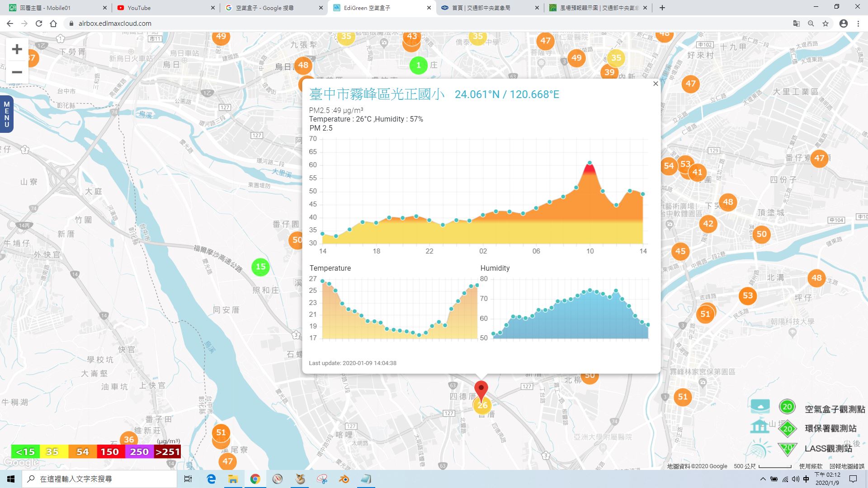This screenshot has width=868, height=488.
Task: Toggle the 空氣盒子觀測點 layer icon
Action: tap(760, 406)
